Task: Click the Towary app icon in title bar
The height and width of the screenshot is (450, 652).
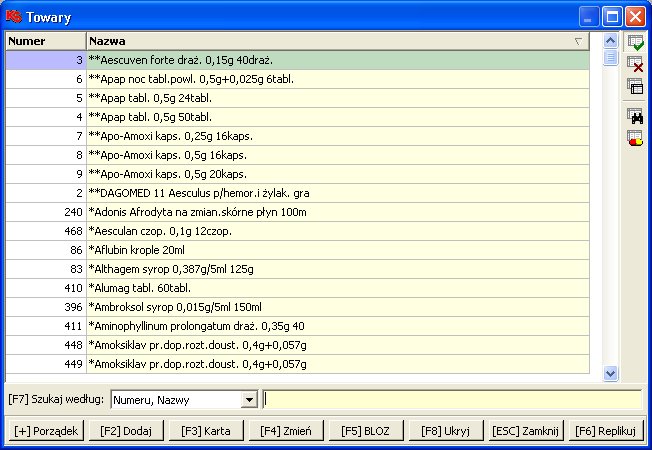Action: pos(13,16)
